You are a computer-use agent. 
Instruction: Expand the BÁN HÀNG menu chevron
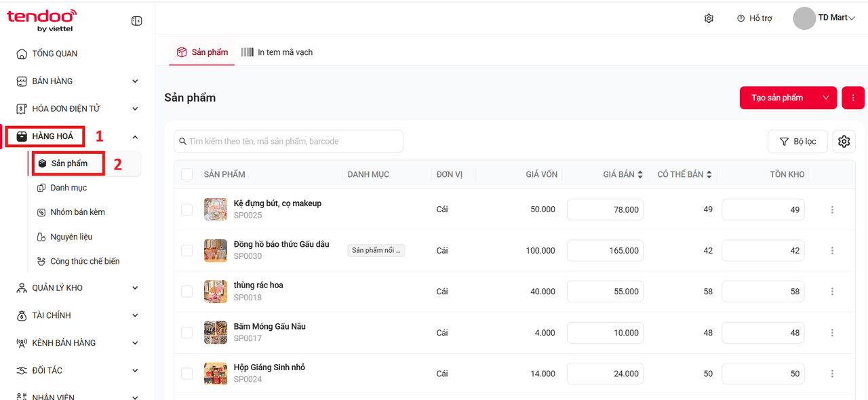(x=135, y=81)
